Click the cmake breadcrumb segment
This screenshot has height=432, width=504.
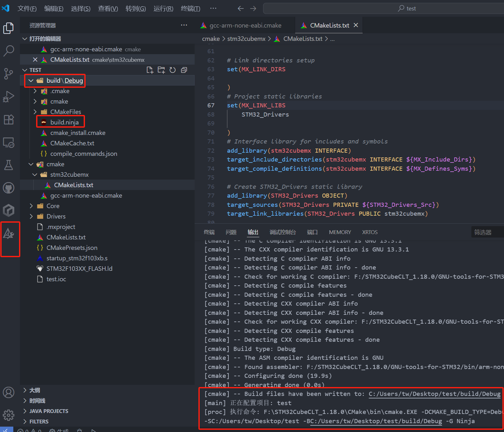coord(211,39)
